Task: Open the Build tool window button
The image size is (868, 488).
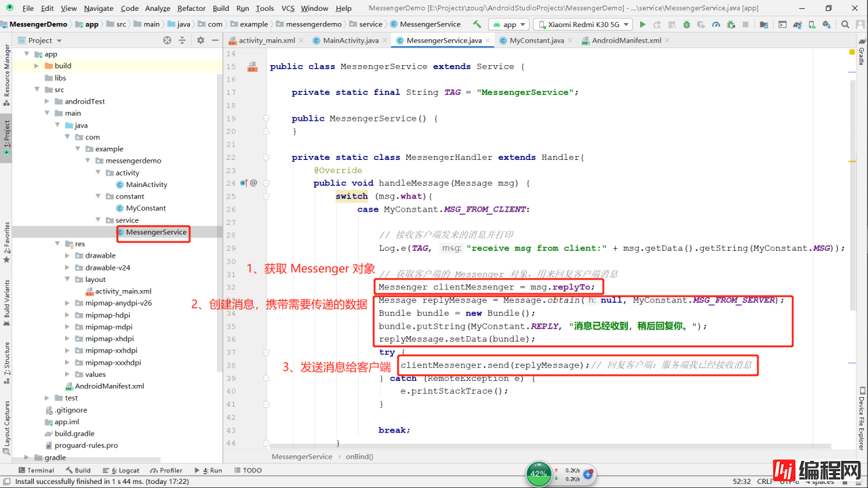Action: coord(79,470)
